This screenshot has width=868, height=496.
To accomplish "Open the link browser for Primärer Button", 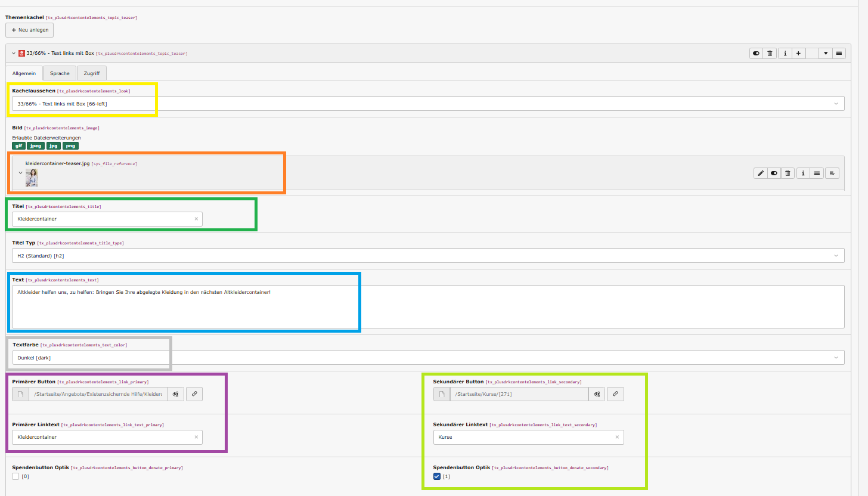I will coord(194,394).
